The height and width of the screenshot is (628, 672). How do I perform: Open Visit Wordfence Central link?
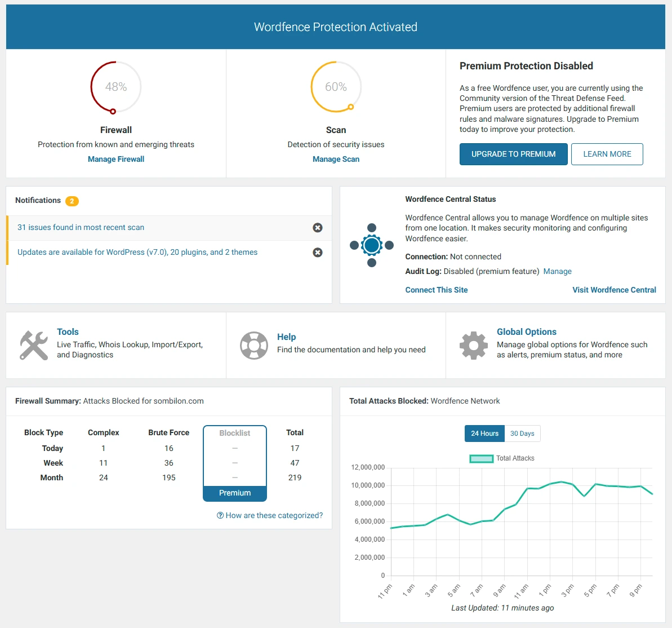[614, 290]
